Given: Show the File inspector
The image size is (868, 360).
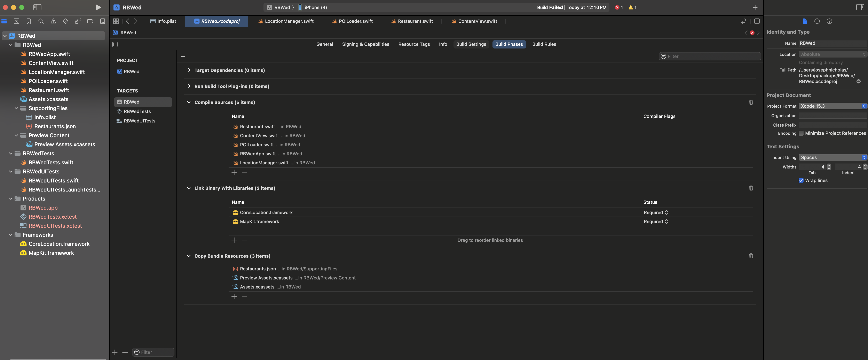Looking at the screenshot, I should coord(805,21).
